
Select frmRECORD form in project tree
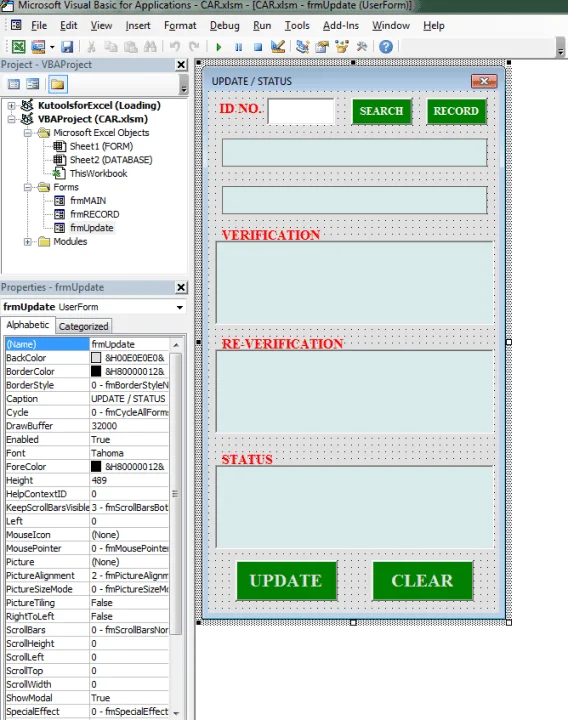95,214
